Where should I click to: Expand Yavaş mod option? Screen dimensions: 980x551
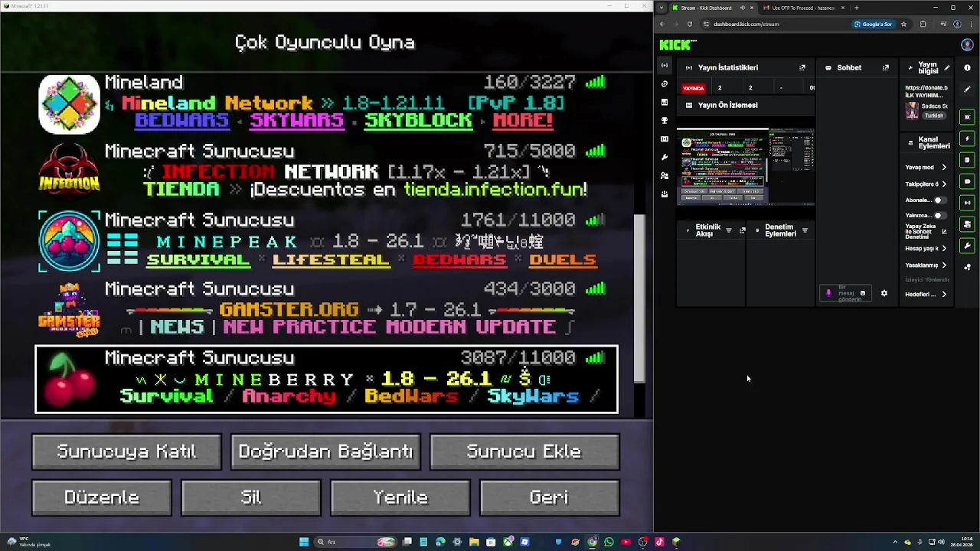coord(944,167)
